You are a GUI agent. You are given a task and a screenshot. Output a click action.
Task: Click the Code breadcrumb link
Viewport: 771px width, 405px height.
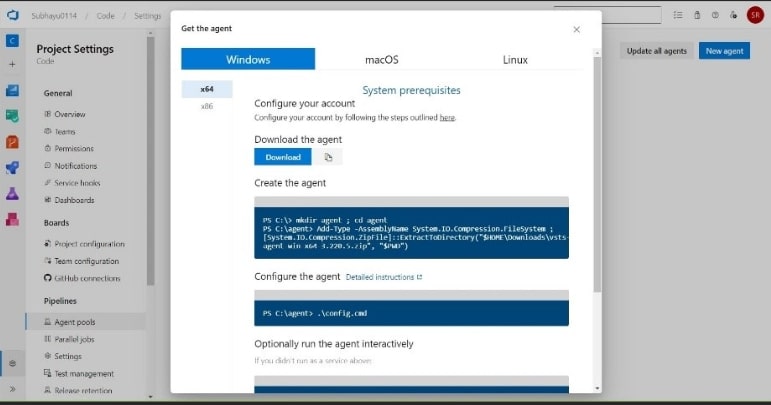tap(105, 16)
